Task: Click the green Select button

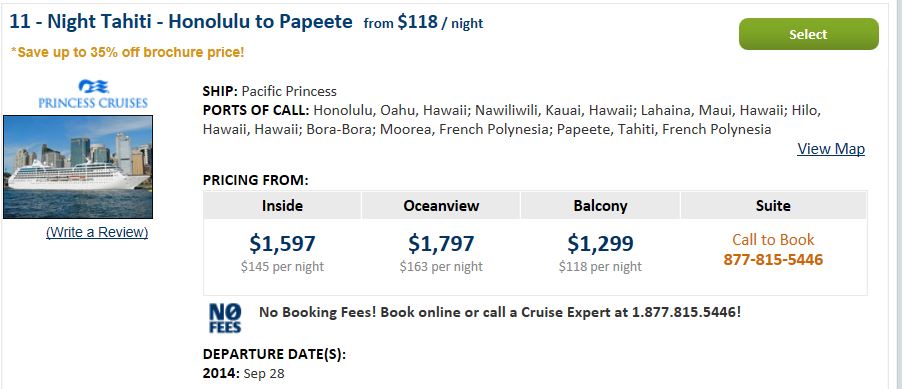Action: (808, 34)
